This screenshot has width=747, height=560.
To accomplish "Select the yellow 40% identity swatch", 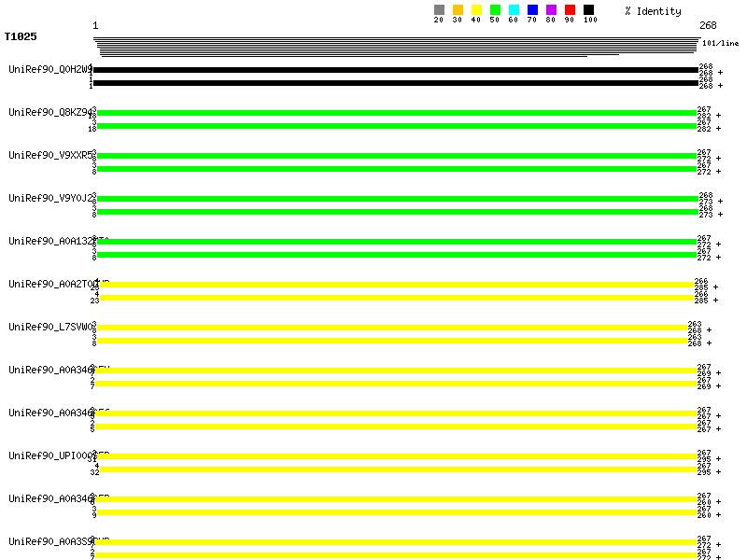I will 476,10.
